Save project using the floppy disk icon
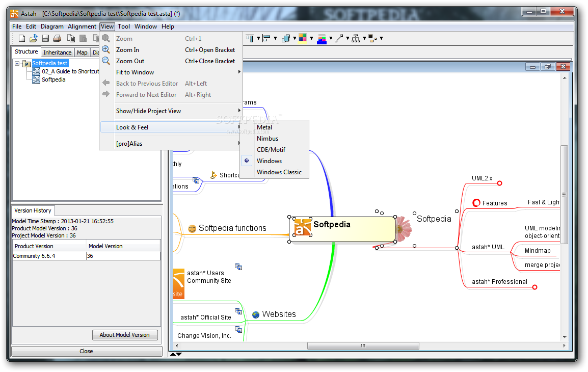This screenshot has height=372, width=588. pos(45,38)
